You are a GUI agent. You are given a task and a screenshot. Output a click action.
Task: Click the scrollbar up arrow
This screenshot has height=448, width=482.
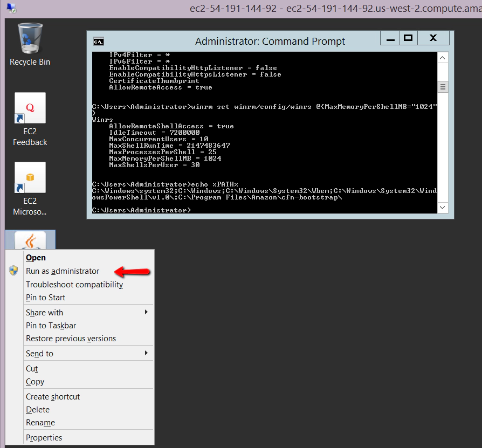point(442,57)
